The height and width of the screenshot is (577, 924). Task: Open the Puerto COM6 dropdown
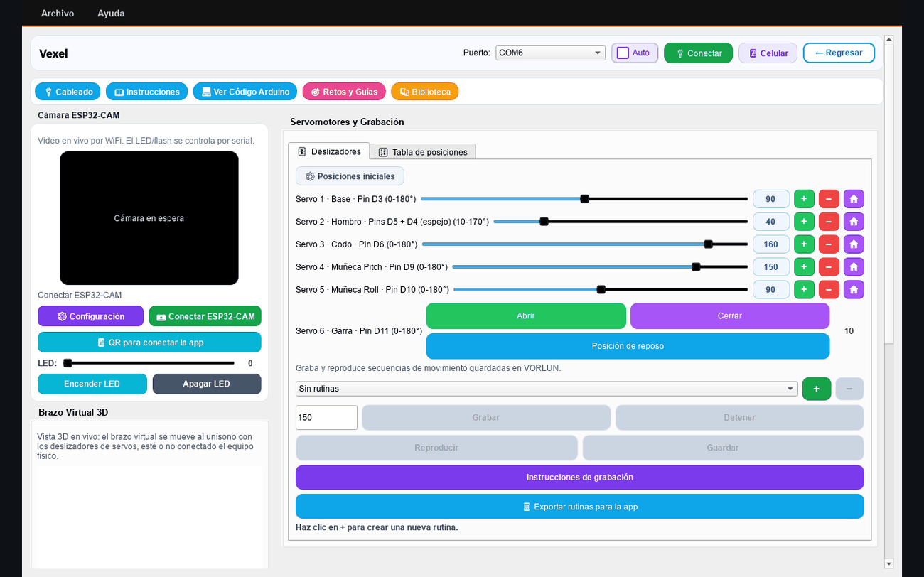[x=550, y=53]
